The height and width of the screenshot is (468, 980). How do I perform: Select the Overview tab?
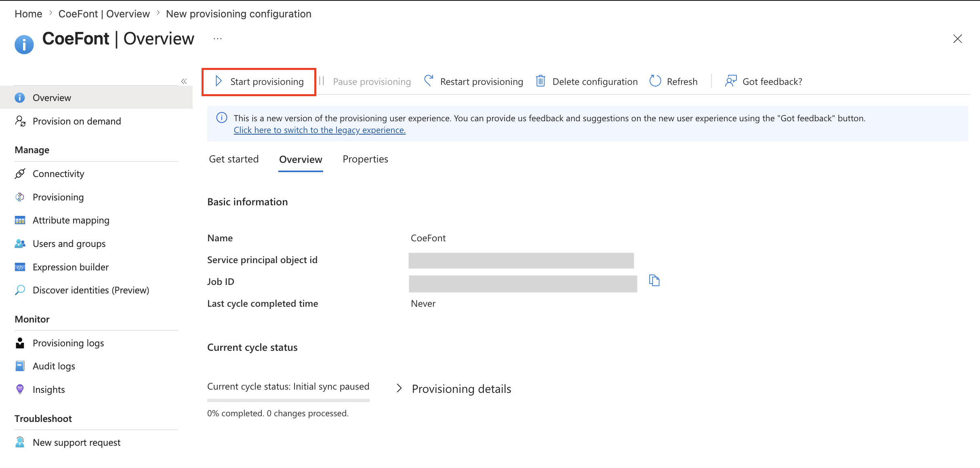(301, 160)
